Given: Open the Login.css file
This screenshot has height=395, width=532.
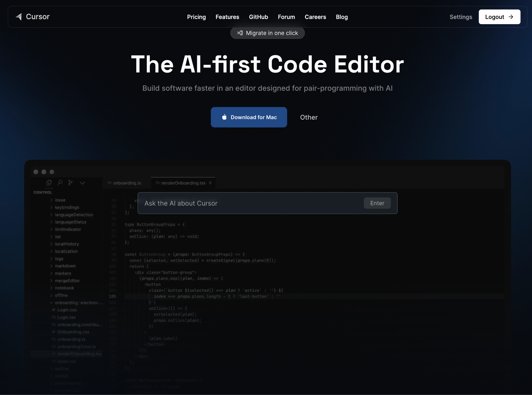Looking at the screenshot, I should [64, 310].
